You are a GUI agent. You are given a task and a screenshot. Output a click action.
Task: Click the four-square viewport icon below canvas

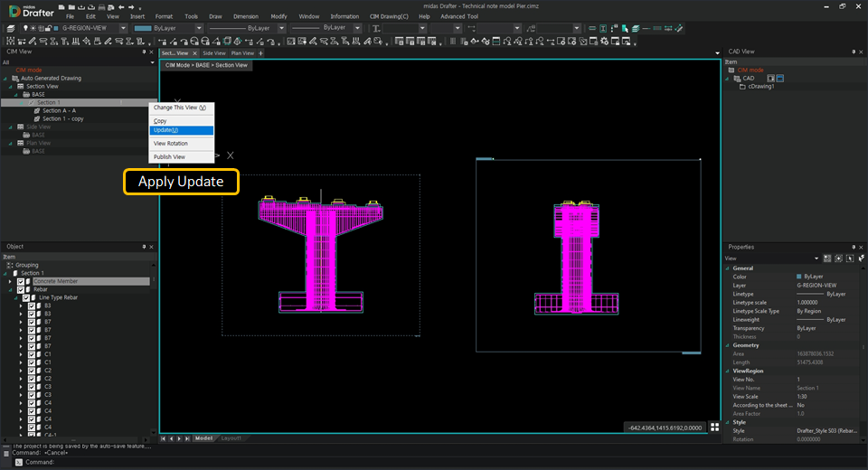click(714, 427)
